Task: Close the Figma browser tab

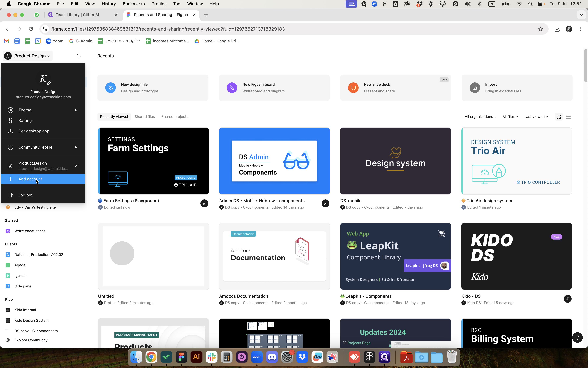Action: coord(194,15)
